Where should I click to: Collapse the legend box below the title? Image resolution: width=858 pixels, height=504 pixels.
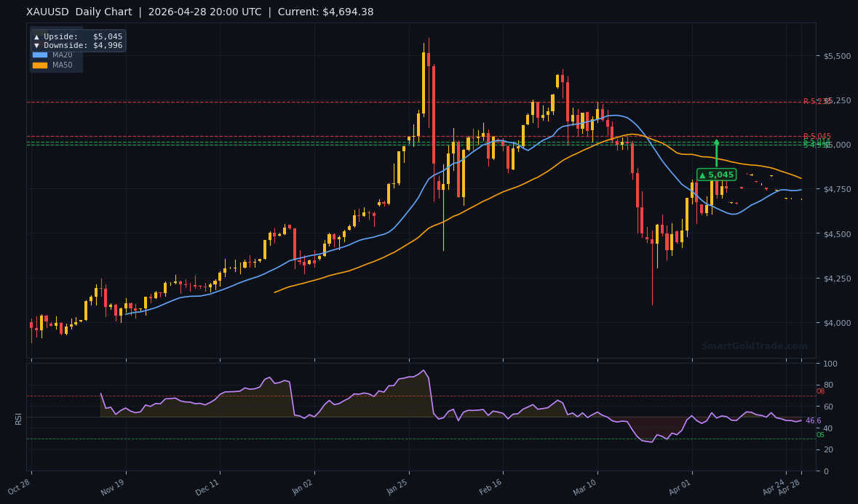tap(55, 60)
